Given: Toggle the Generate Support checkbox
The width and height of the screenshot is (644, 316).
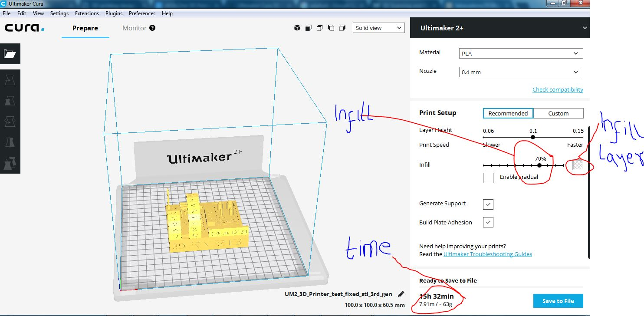Looking at the screenshot, I should (x=488, y=204).
